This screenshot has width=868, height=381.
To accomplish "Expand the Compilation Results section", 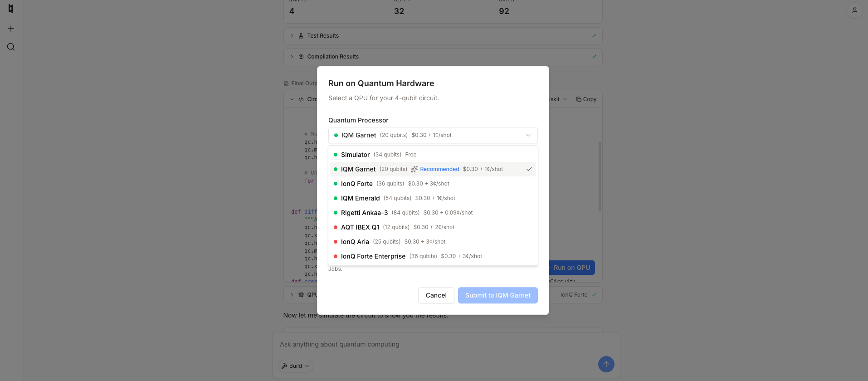I will [x=292, y=57].
